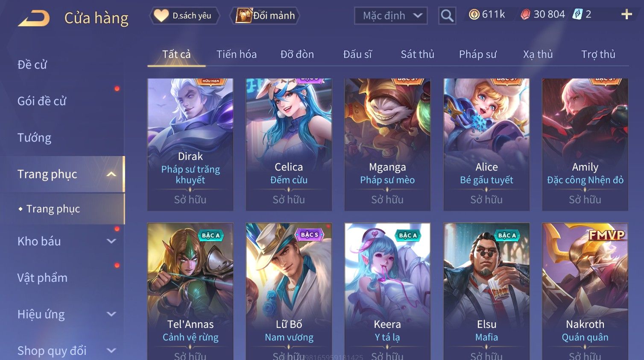Tap the plus icon to add currency
This screenshot has height=360, width=644.
pos(626,15)
